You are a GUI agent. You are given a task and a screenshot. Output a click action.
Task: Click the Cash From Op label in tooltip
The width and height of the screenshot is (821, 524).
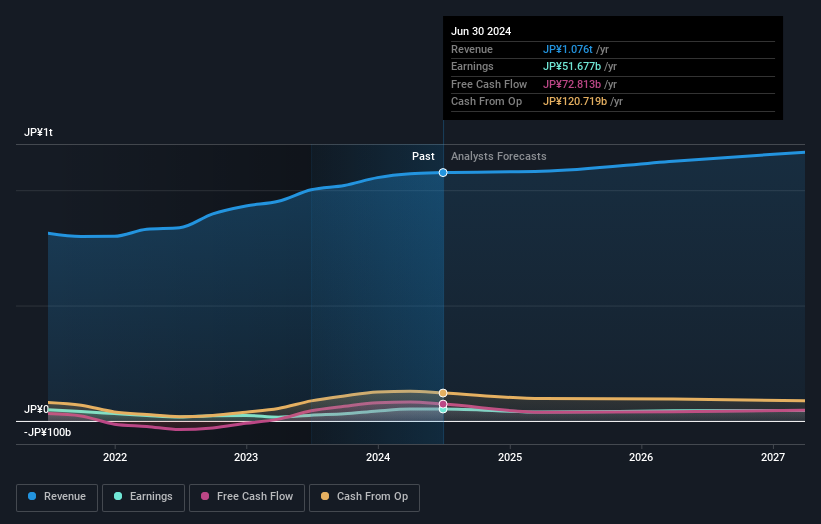tap(486, 102)
